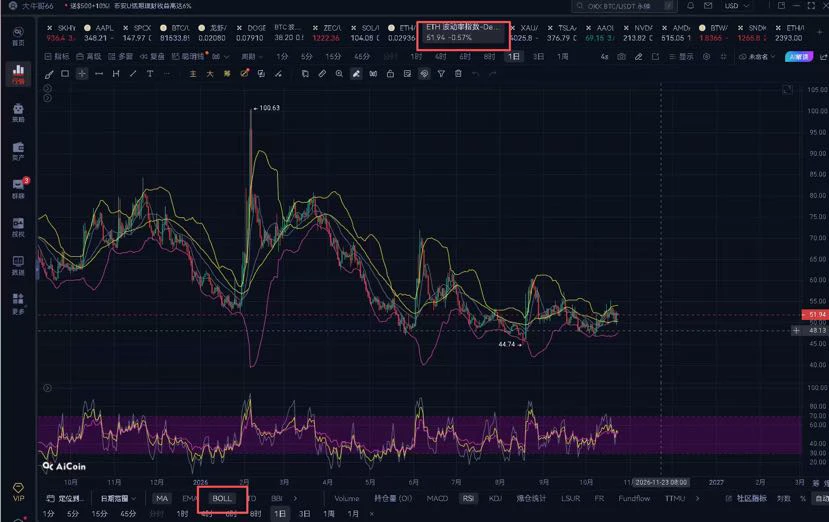
Task: Select the brush drawing tool
Action: click(x=48, y=74)
